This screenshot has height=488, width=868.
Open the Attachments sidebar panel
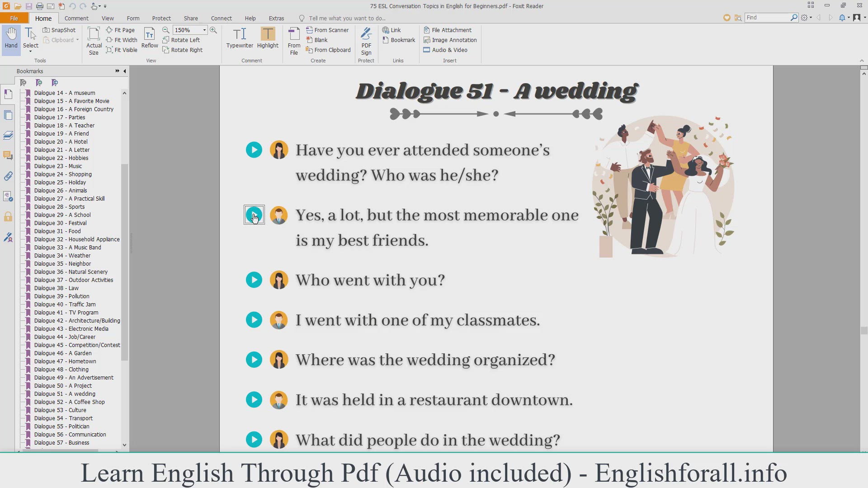[8, 176]
